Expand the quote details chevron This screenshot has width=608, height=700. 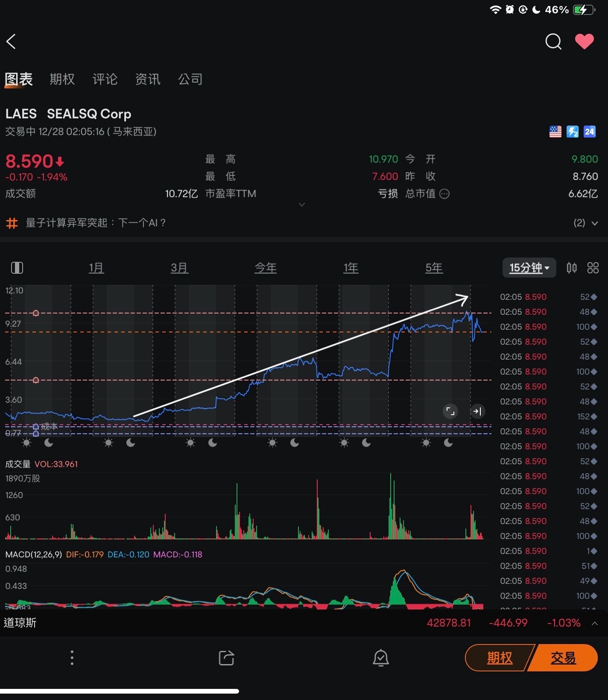coord(302,205)
